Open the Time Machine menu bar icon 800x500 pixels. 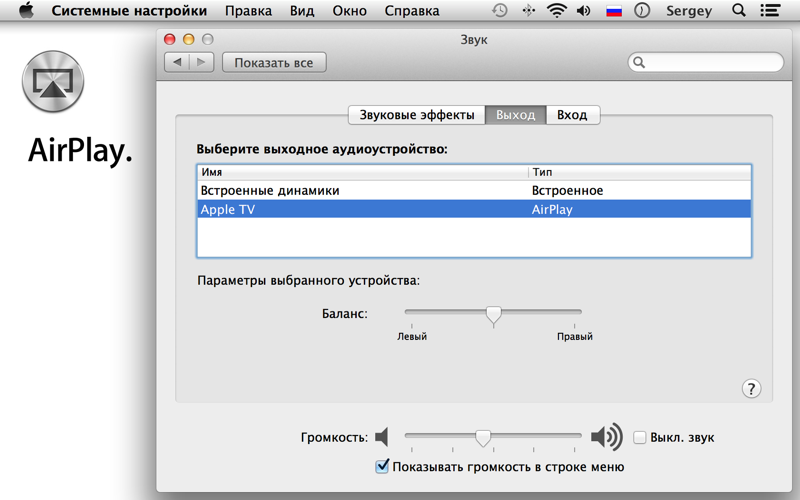[x=499, y=10]
